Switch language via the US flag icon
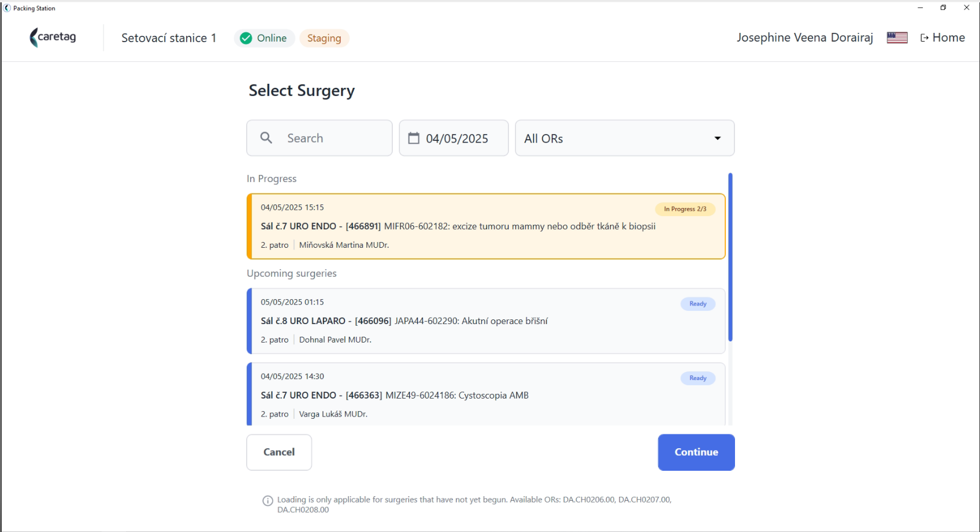This screenshot has height=532, width=980. (x=897, y=38)
